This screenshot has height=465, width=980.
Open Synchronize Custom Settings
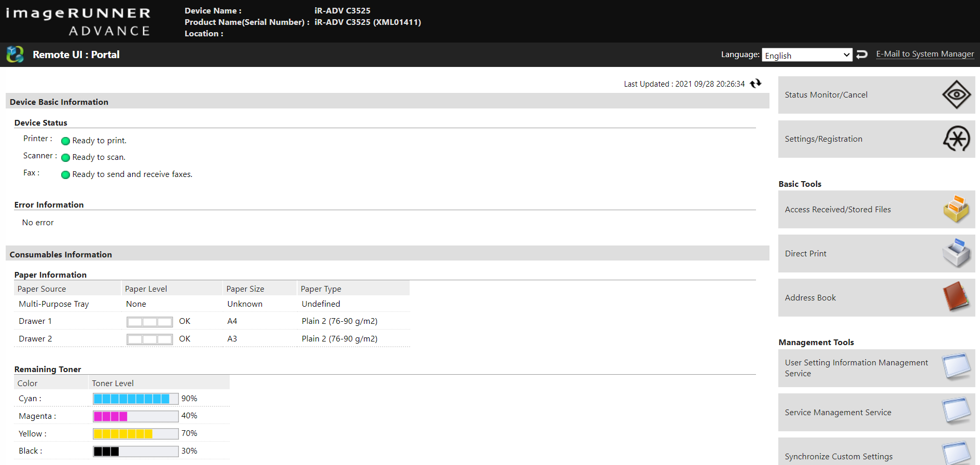[876, 452]
